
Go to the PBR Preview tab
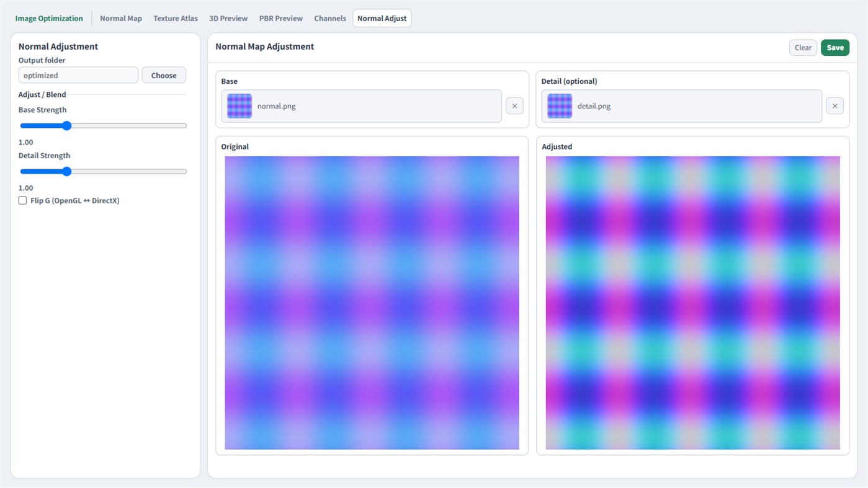tap(281, 19)
